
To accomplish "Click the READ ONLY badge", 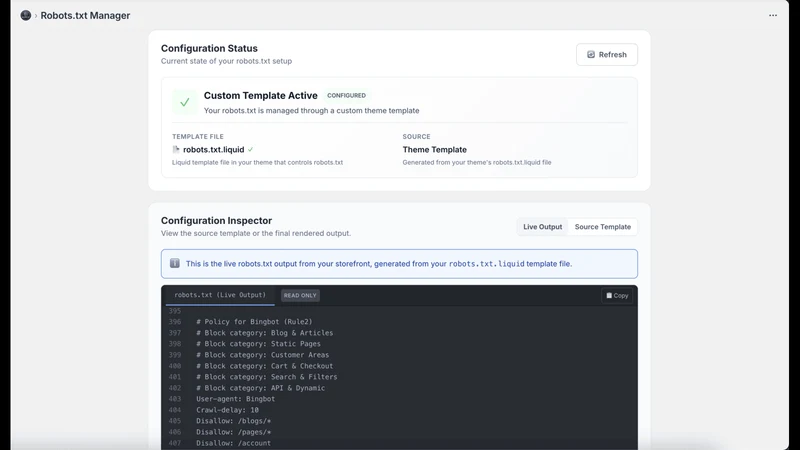I will click(x=300, y=295).
